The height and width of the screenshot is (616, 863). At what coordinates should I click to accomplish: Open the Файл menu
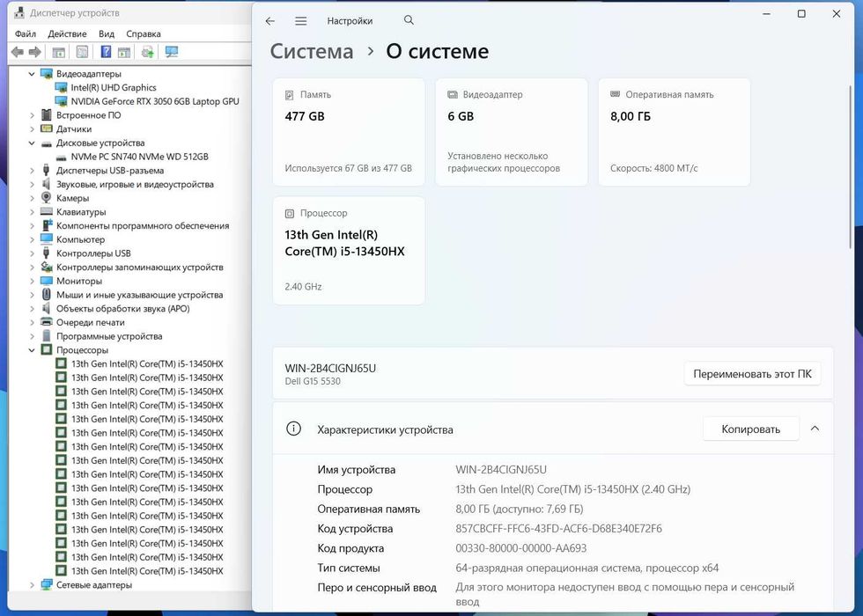(x=26, y=33)
